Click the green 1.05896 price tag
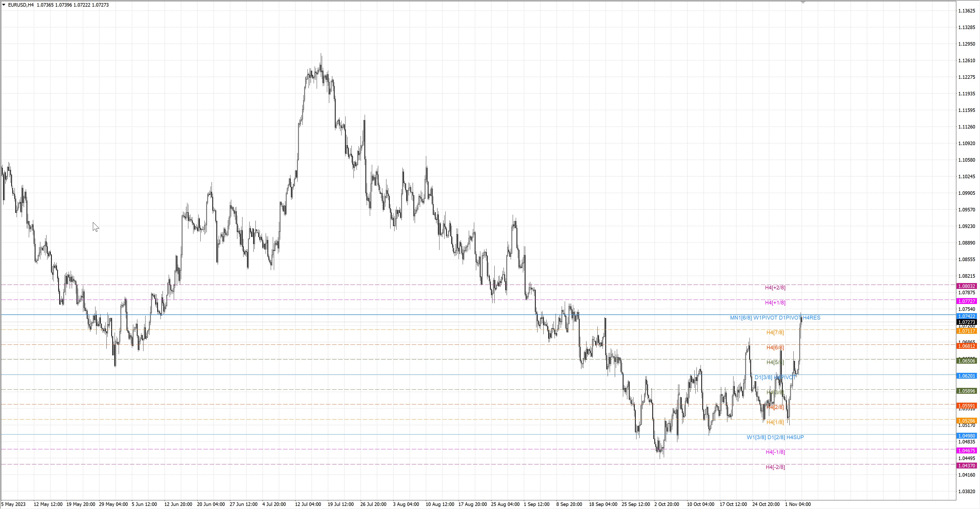This screenshot has width=980, height=509. point(966,391)
